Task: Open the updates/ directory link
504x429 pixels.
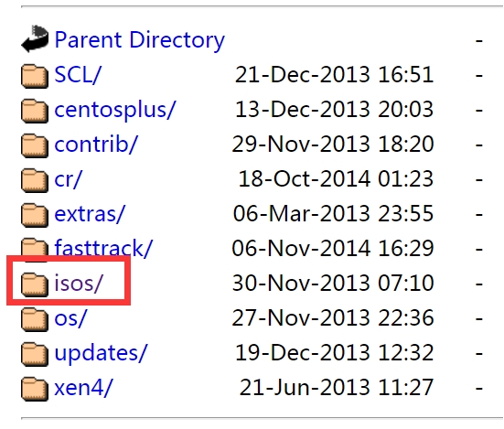Action: tap(101, 353)
